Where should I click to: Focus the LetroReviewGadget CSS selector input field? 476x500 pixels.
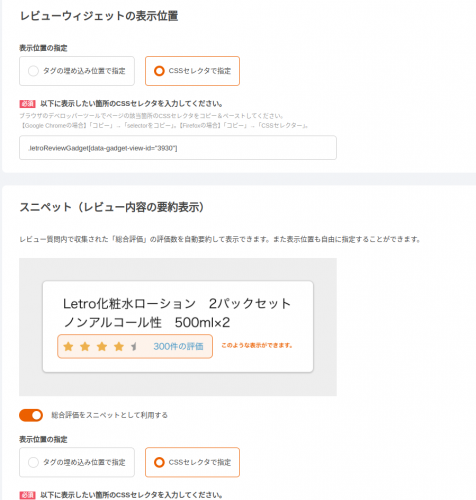pos(178,148)
